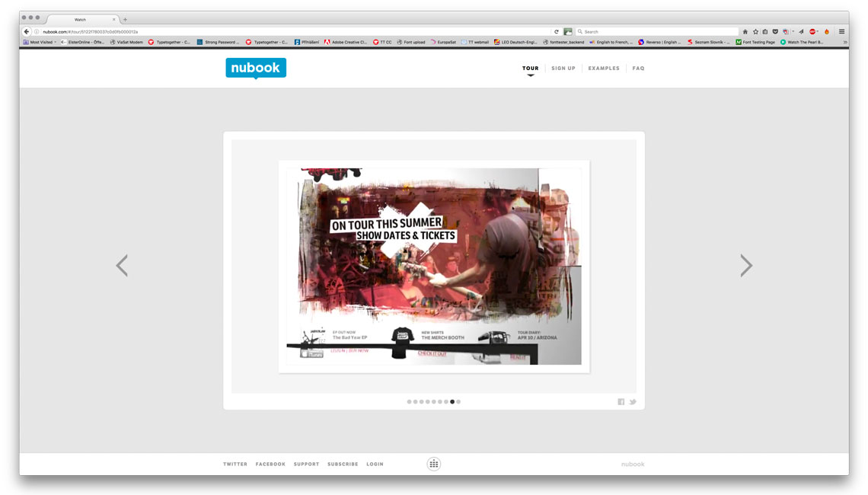Select the Watch browser tab
Screen dimensions: 868x495
[81, 19]
